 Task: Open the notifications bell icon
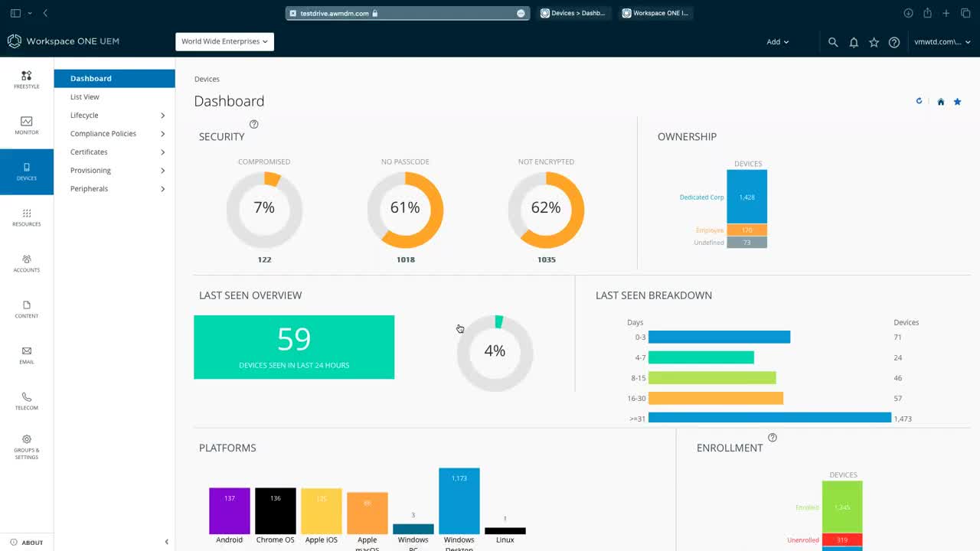854,42
